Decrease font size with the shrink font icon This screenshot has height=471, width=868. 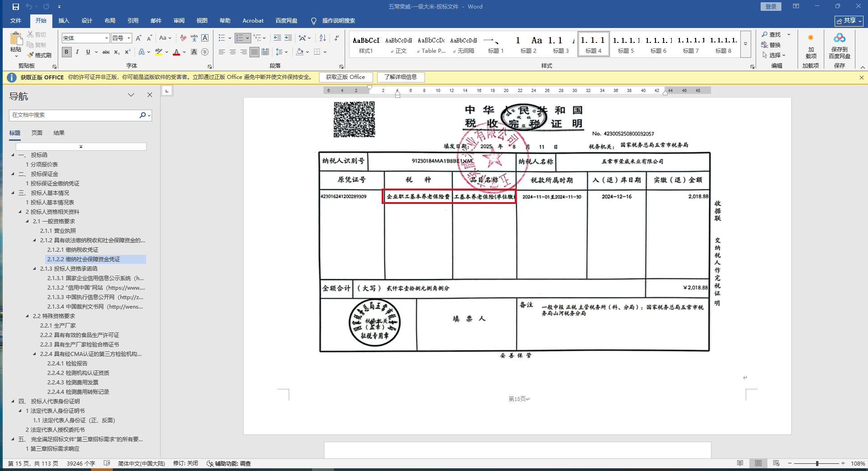click(149, 38)
